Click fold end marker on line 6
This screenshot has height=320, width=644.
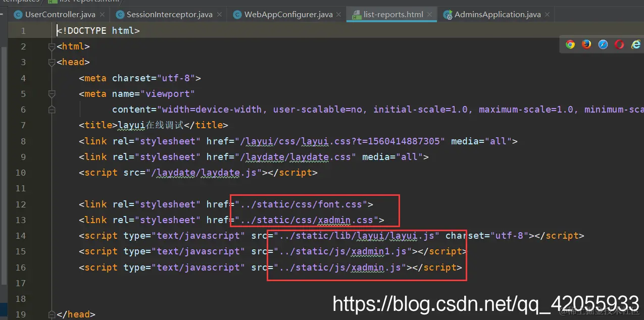tap(52, 110)
